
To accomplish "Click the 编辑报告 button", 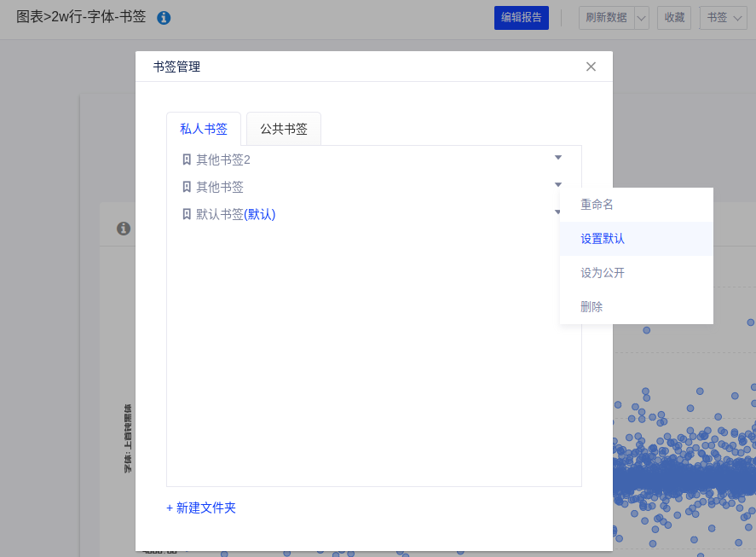I will pos(521,18).
